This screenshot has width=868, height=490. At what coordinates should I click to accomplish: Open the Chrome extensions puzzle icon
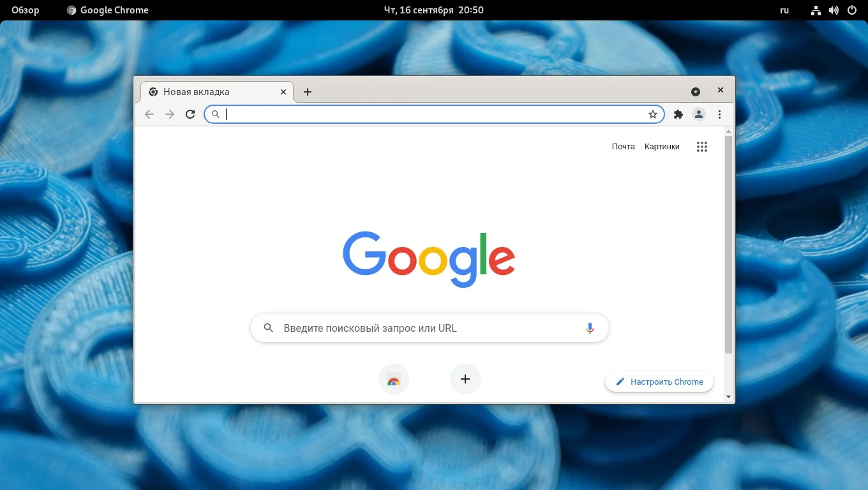click(x=678, y=114)
